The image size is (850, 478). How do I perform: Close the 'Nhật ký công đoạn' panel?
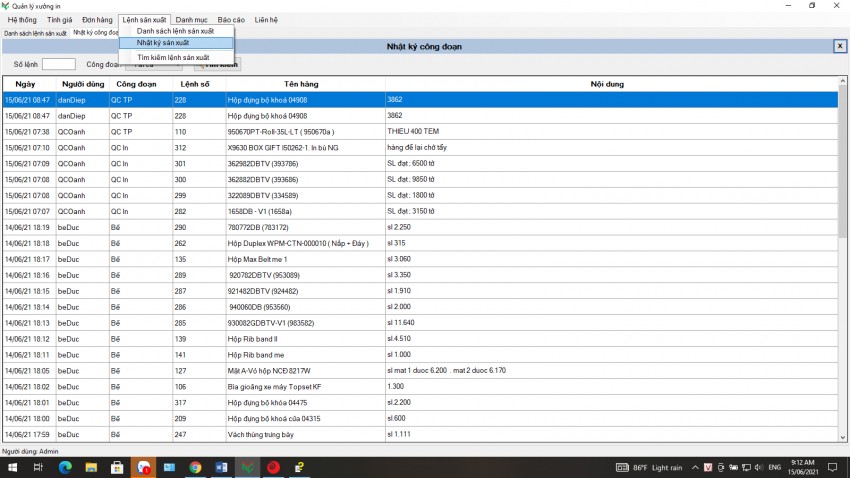[839, 46]
